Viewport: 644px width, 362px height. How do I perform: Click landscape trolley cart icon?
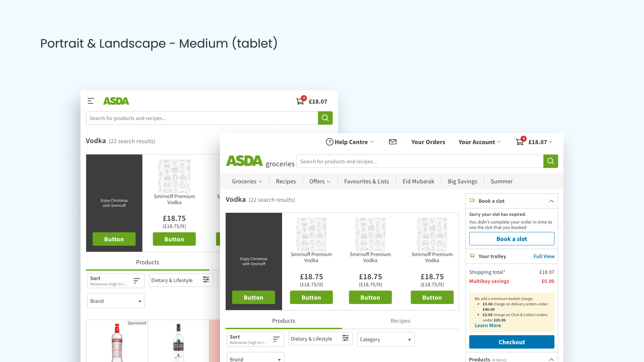pyautogui.click(x=520, y=142)
